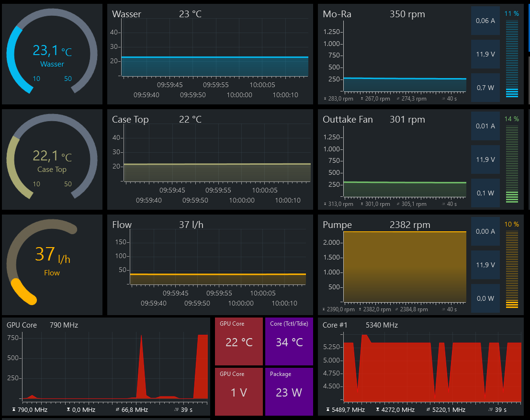
Task: Select the Wasser temperature chart title
Action: tap(126, 14)
